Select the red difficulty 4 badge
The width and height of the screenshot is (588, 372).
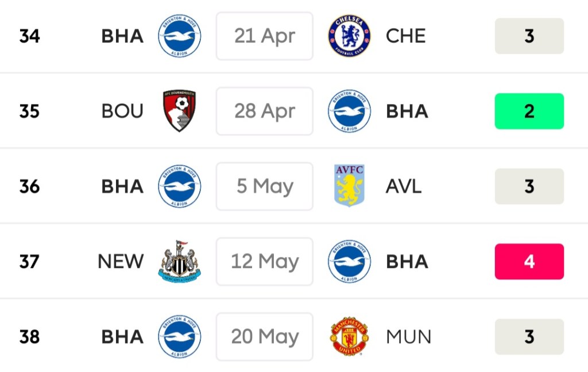pyautogui.click(x=529, y=262)
